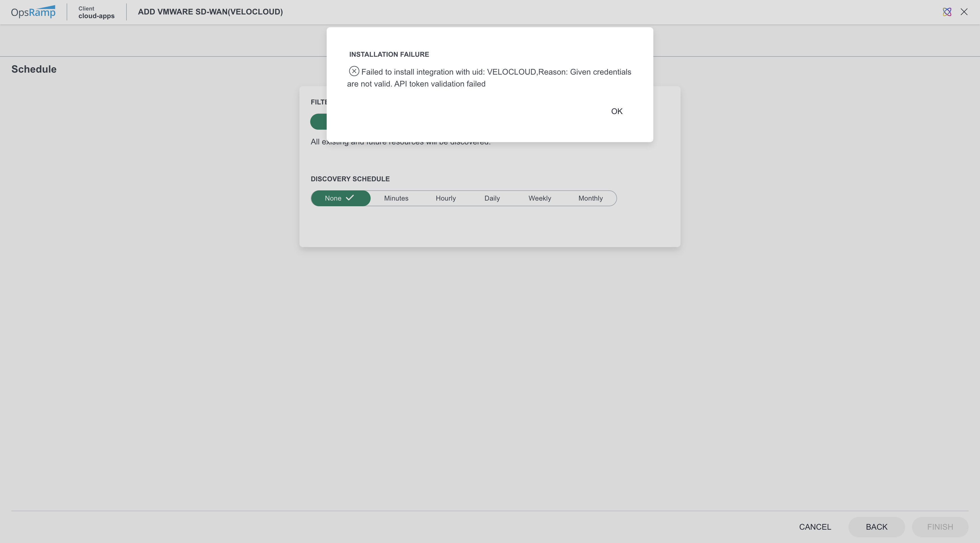
Task: Dismiss the installation failure dialog with OK
Action: (x=617, y=111)
